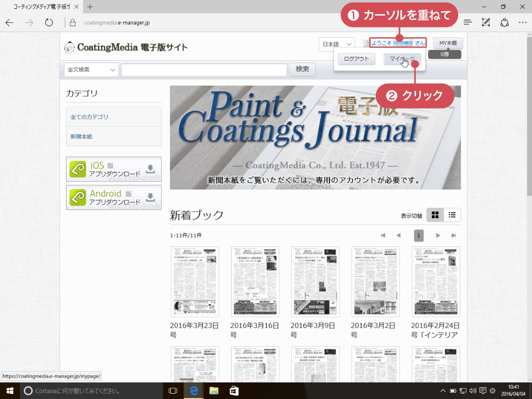Open the Windows Store taskbar icon
The image size is (532, 399).
point(233,390)
